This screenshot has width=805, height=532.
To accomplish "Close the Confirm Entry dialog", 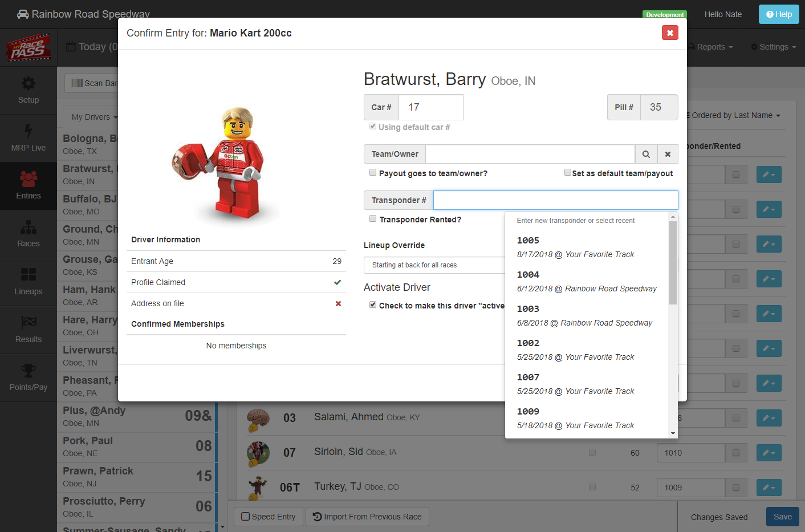I will click(x=670, y=33).
